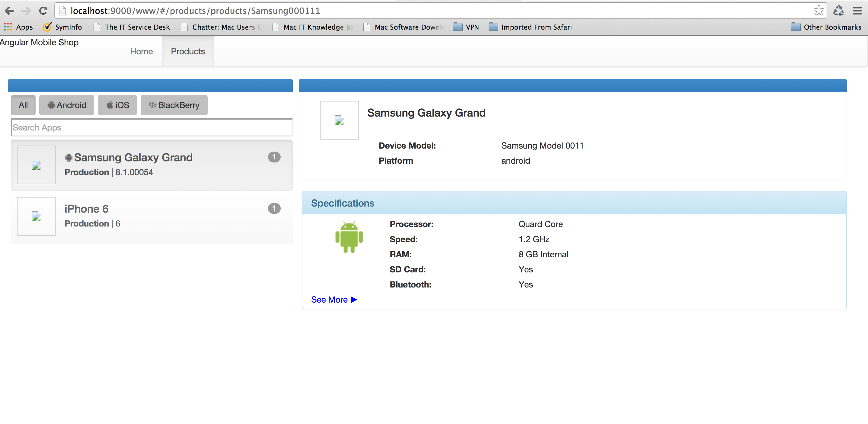Open the SymInfo bookmark
This screenshot has height=424, width=868.
coord(62,27)
